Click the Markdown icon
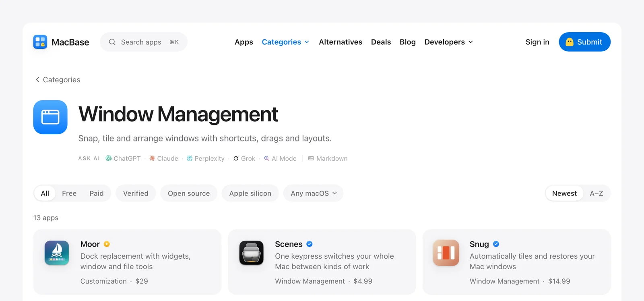This screenshot has width=644, height=301. click(311, 158)
